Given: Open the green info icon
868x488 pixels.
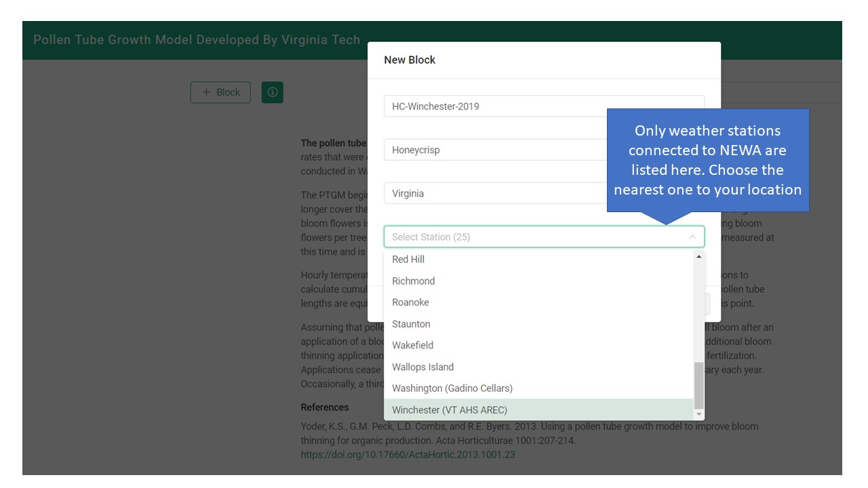Looking at the screenshot, I should tap(273, 92).
